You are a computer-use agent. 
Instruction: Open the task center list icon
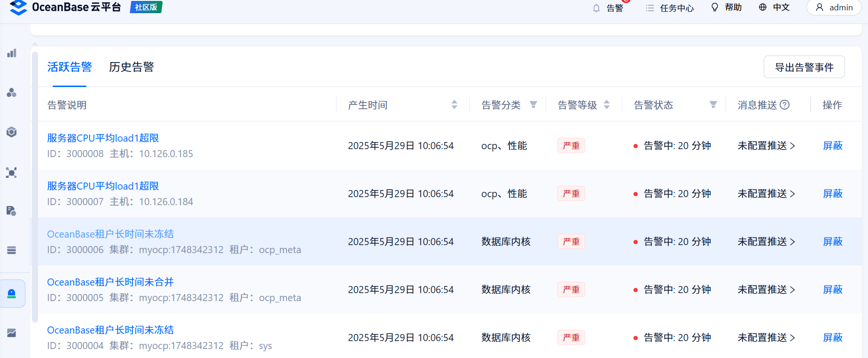(x=650, y=8)
